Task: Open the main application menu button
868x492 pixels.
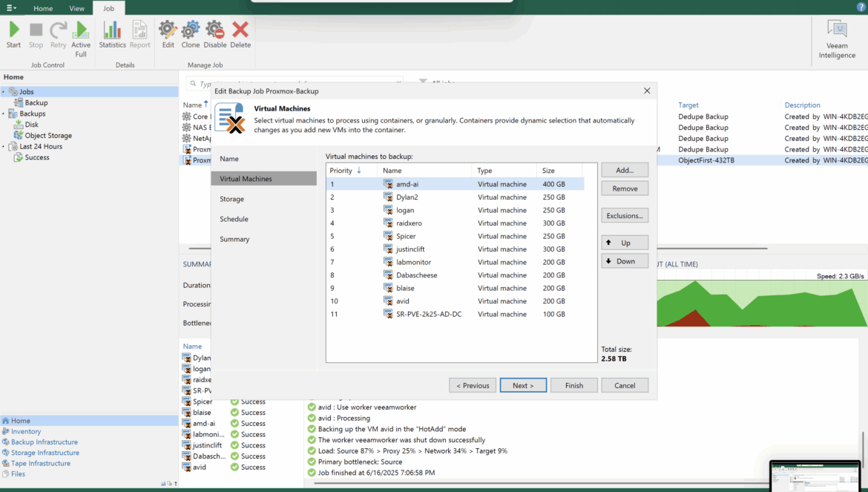Action: point(11,7)
